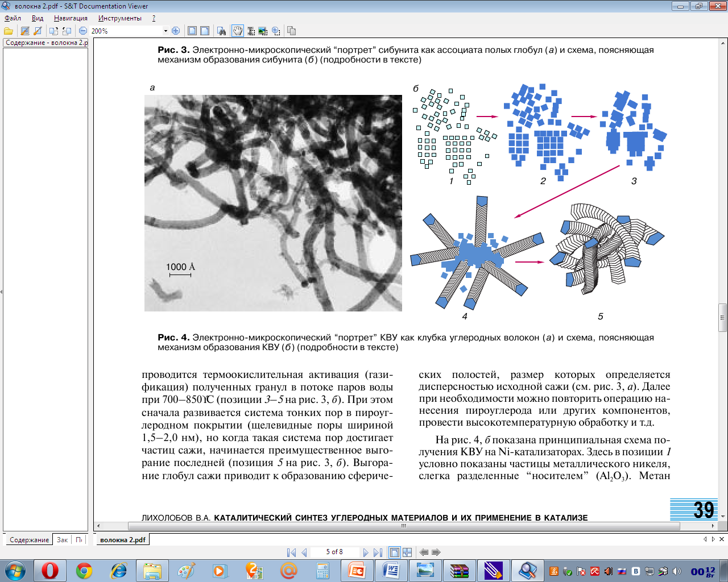Click the S&T Documentation Viewer taskbar icon
Screen dimensions: 728x582
tap(527, 570)
